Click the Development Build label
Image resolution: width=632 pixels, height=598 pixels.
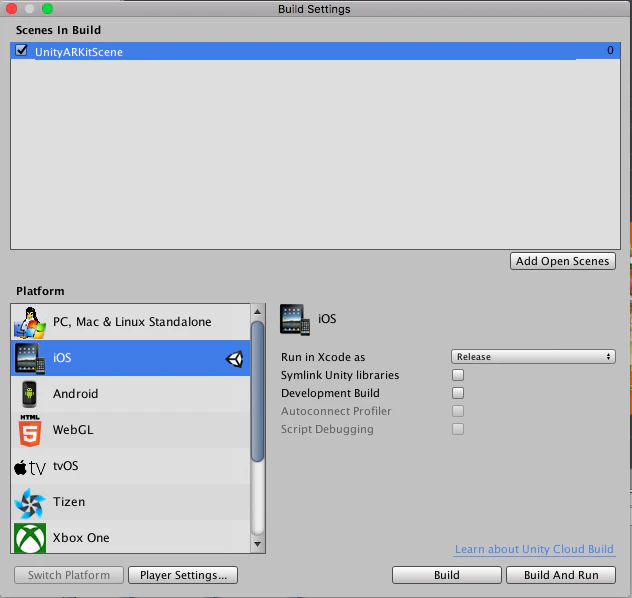click(330, 393)
